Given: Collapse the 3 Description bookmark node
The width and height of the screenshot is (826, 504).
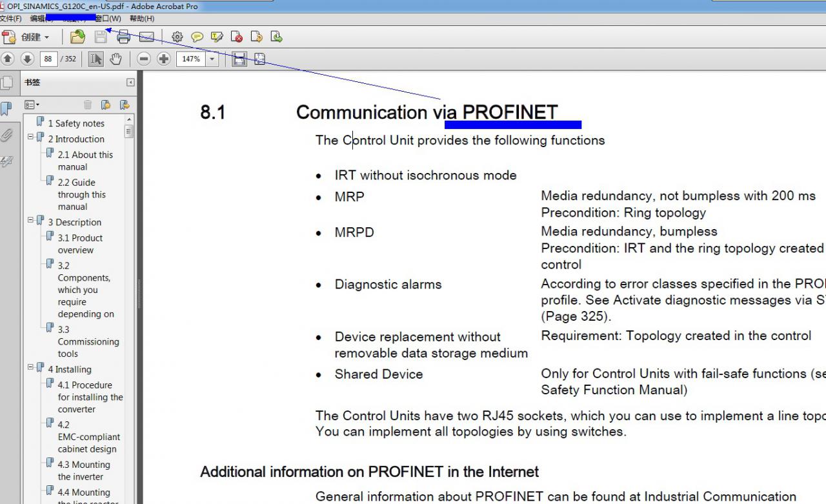Looking at the screenshot, I should click(x=30, y=221).
